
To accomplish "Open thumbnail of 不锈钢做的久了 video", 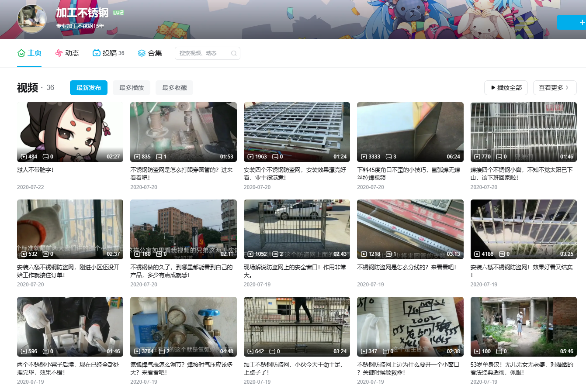I will coord(184,230).
